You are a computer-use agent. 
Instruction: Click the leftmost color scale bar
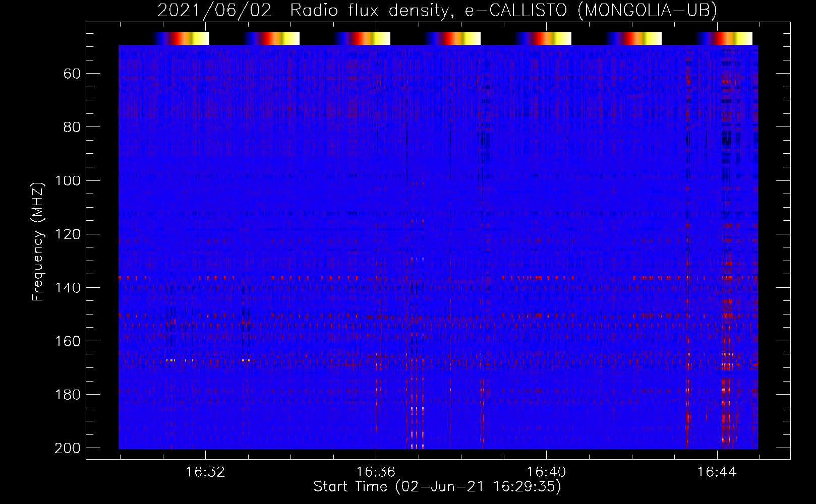point(181,39)
